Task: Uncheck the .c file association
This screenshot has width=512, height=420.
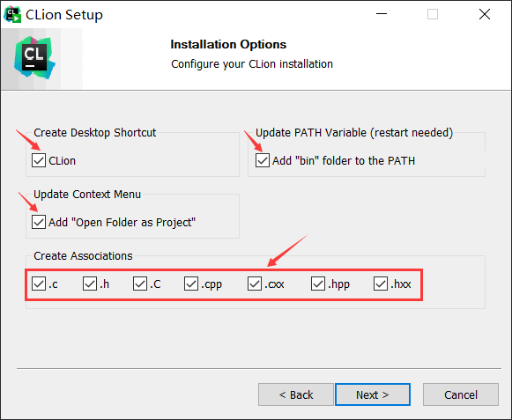Action: (39, 284)
